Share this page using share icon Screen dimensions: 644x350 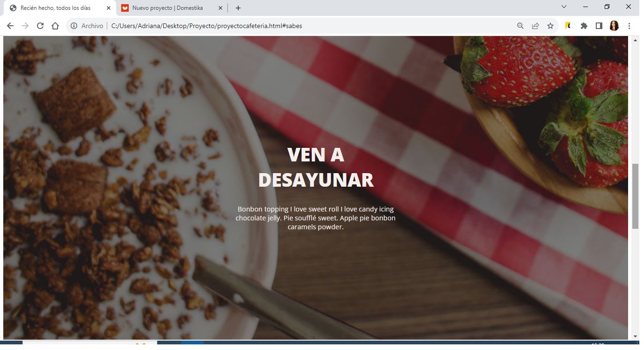535,26
